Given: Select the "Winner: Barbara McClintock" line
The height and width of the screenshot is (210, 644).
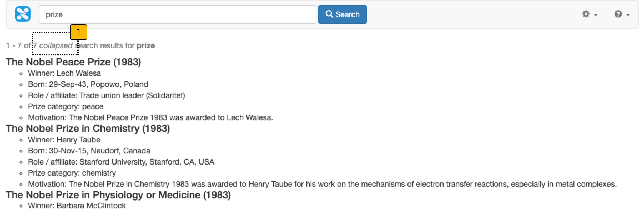Looking at the screenshot, I should click(x=77, y=206).
